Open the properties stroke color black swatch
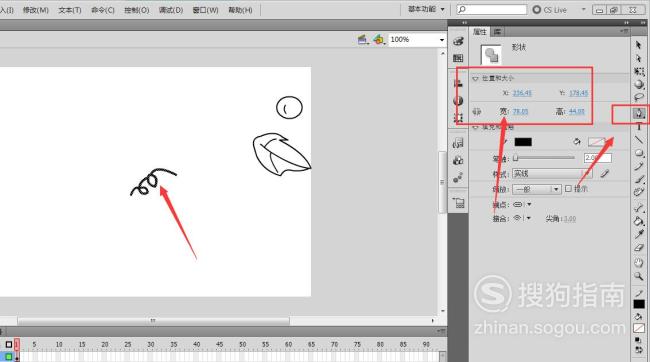This screenshot has width=650, height=362. point(523,142)
